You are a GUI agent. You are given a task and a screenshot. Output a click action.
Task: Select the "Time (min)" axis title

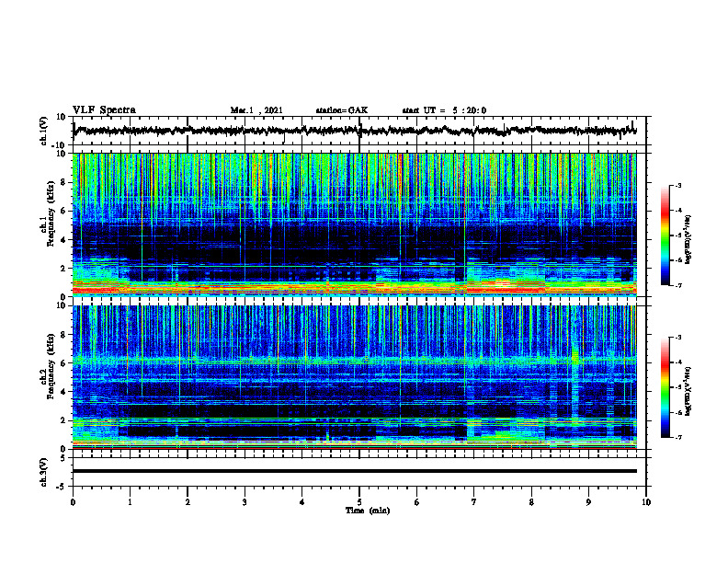pyautogui.click(x=368, y=511)
